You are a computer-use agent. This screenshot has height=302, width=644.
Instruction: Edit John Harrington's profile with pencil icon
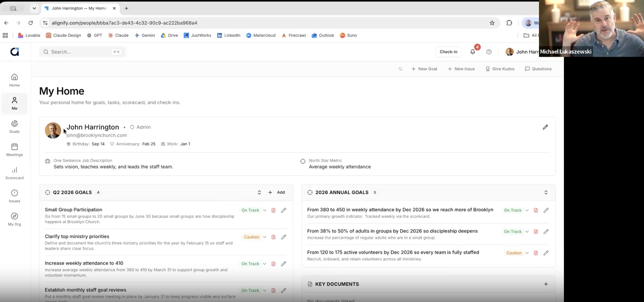[x=545, y=127]
